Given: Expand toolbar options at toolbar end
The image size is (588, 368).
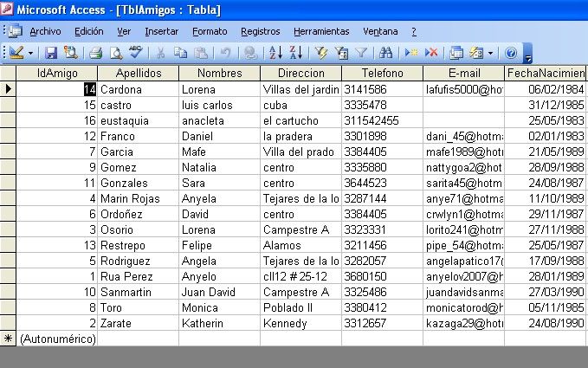Looking at the screenshot, I should pos(528,55).
